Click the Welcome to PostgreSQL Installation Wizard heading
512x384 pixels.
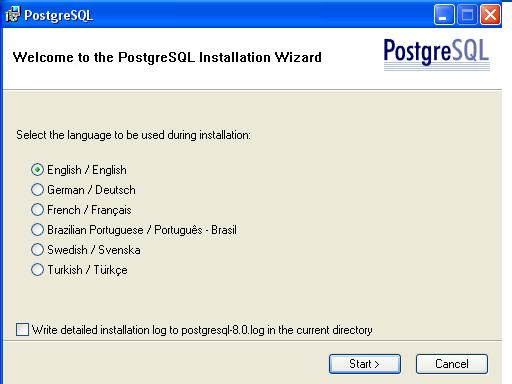167,57
